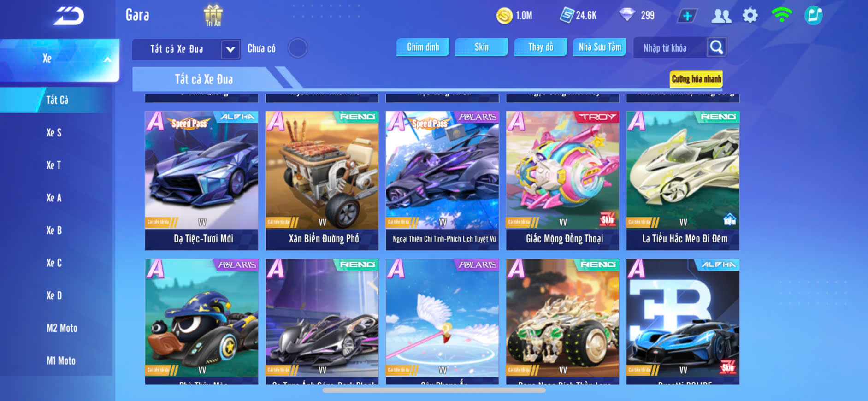Screen dimensions: 868x401
Task: Click the search magnifier icon
Action: click(716, 47)
